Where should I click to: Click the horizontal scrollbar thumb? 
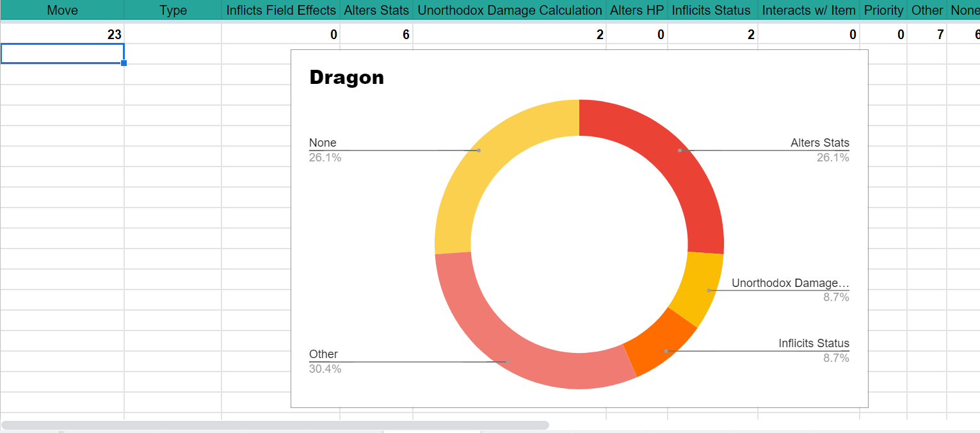pos(275,425)
